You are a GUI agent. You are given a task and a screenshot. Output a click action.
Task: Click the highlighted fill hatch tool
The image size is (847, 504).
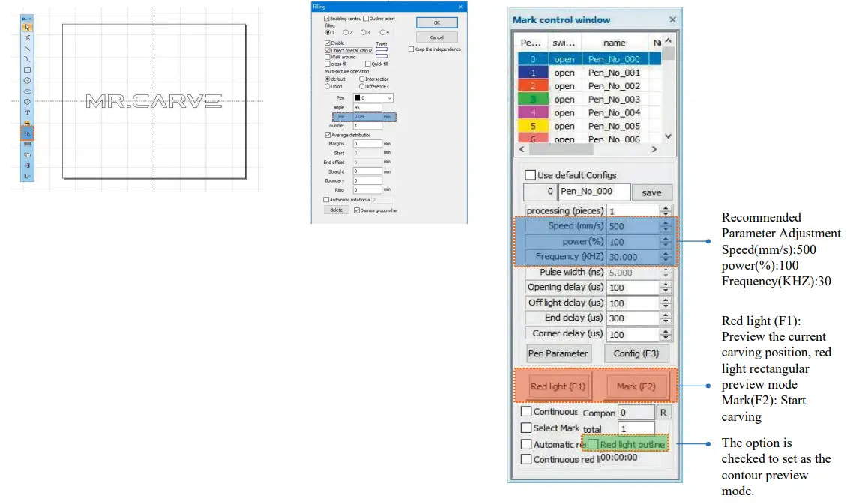tap(27, 133)
